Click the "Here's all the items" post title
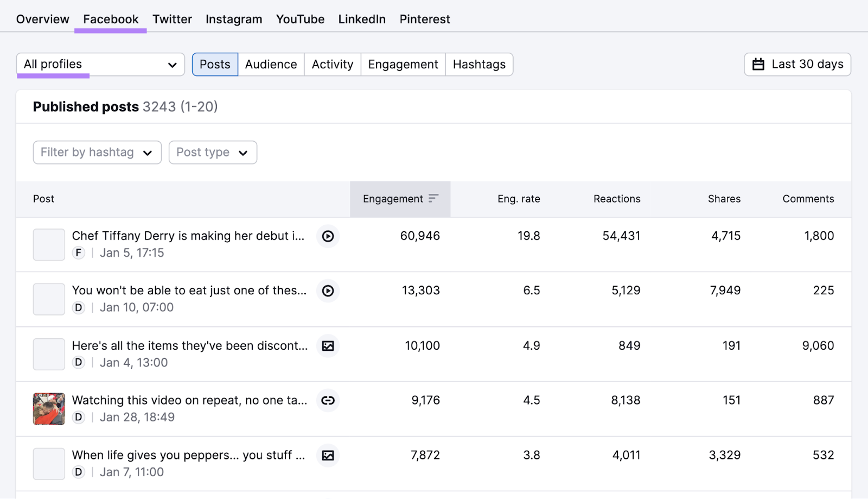Screen dimensions: 868x499 pos(188,345)
